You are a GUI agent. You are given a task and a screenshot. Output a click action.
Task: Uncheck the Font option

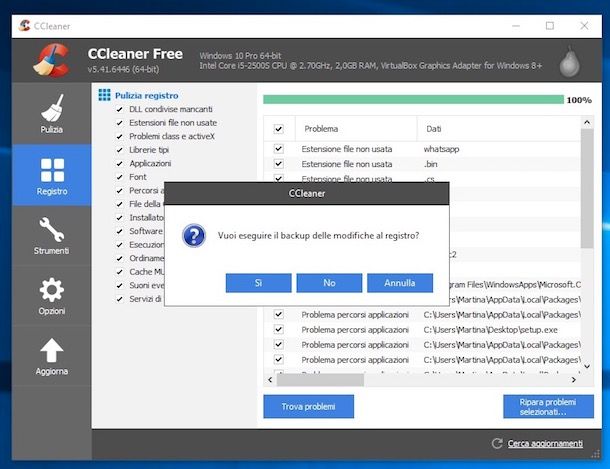click(x=119, y=177)
